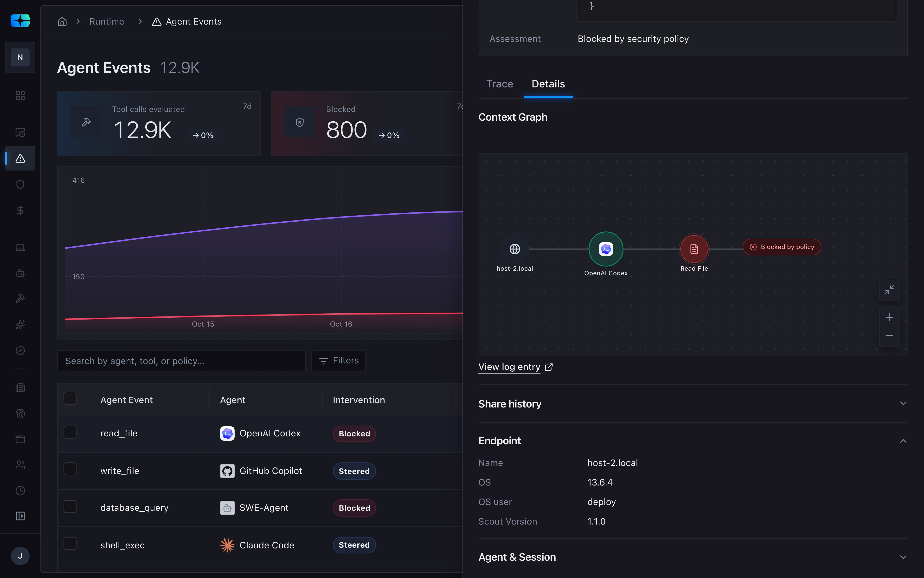This screenshot has width=924, height=578.
Task: Select the OpenAI Codex graph node
Action: coord(606,249)
